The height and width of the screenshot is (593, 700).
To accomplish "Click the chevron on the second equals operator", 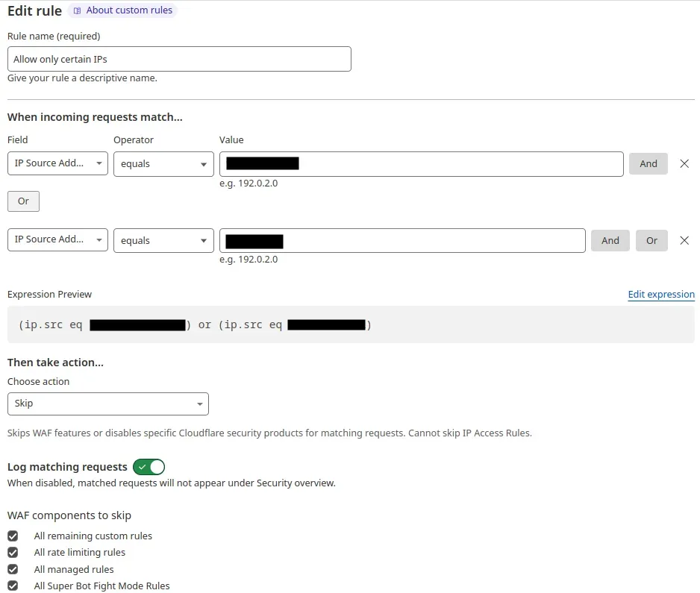I will click(x=204, y=240).
